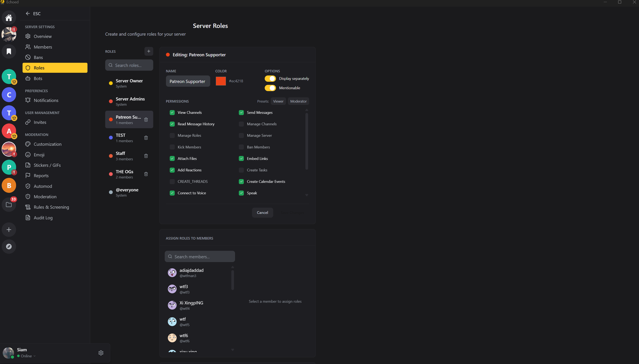Uncheck the Embed Links permission
Viewport: 639px width, 364px height.
[241, 158]
